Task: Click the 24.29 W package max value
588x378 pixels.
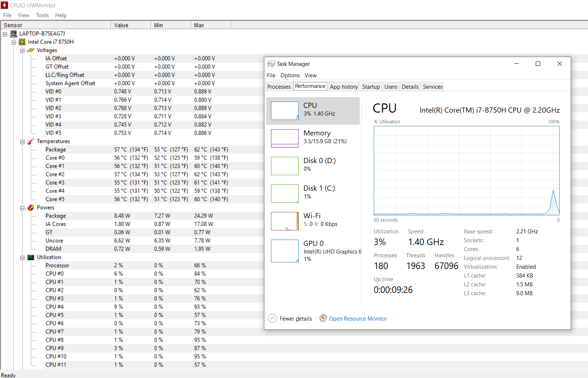Action: (x=204, y=216)
